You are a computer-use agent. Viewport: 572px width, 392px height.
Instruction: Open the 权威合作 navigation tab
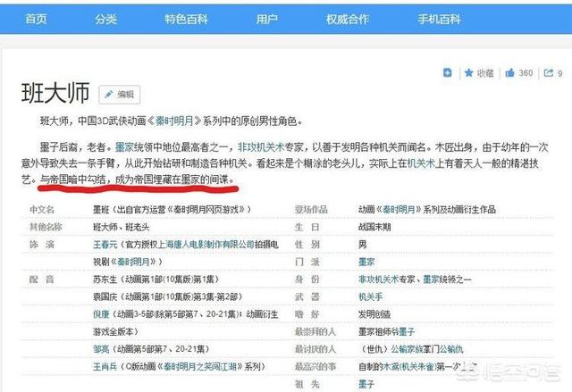348,19
